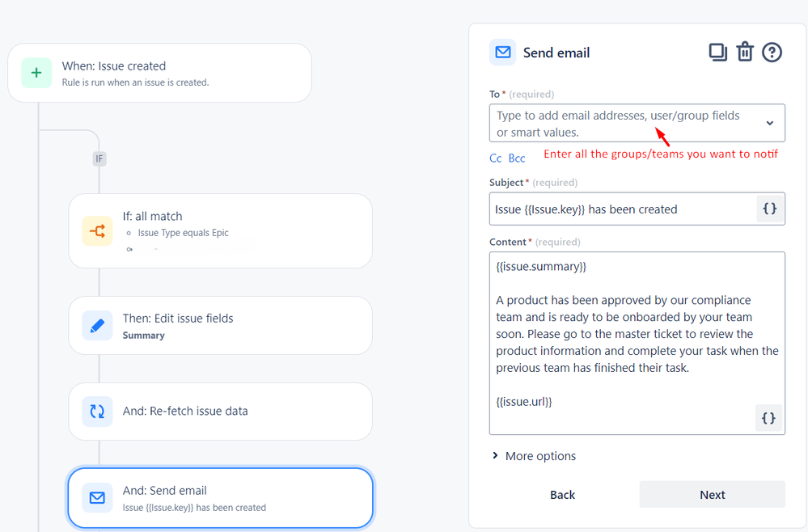
Task: Duplicate this action with copy icon
Action: tap(717, 53)
